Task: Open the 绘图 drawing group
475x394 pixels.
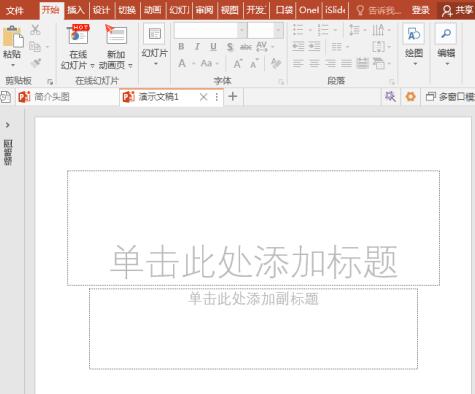Action: click(414, 45)
